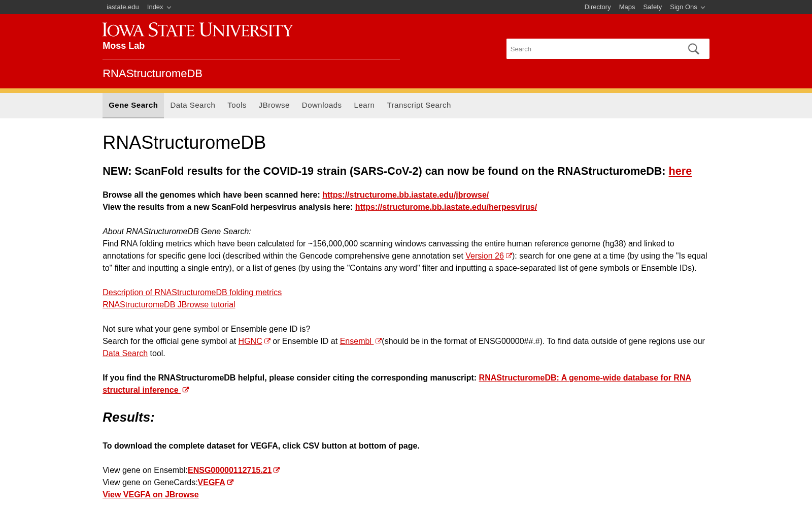Open the Maps link
The height and width of the screenshot is (508, 812).
click(627, 7)
